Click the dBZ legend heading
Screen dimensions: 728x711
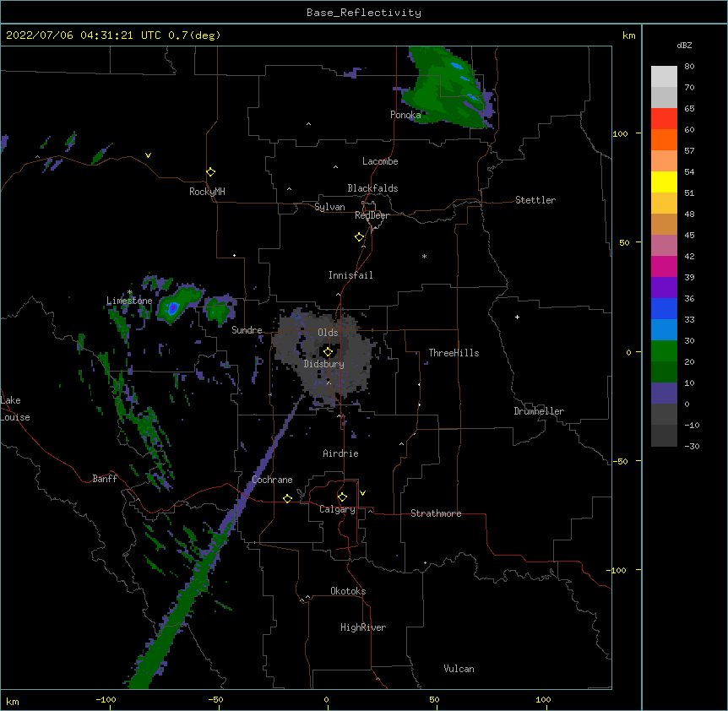[x=684, y=45]
